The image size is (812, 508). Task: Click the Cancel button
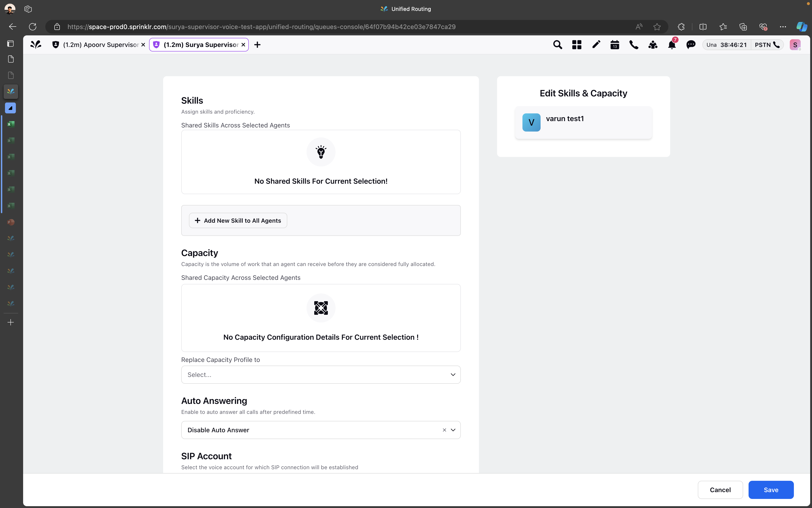pos(720,490)
